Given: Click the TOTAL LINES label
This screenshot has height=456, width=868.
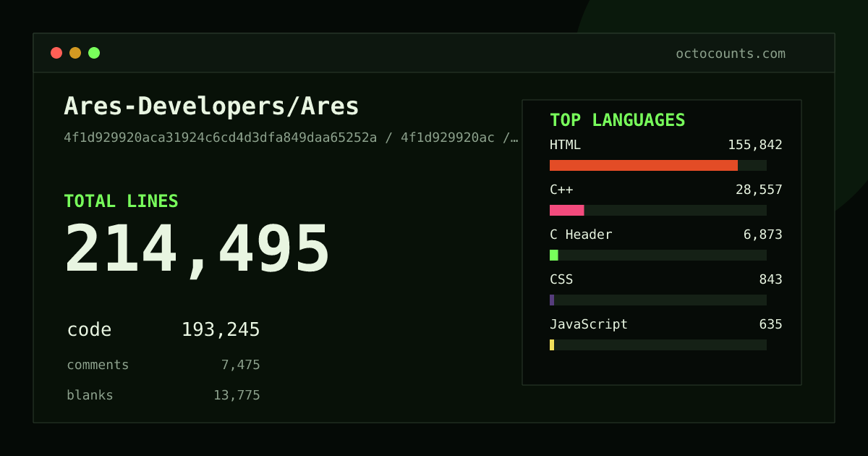Looking at the screenshot, I should pyautogui.click(x=121, y=201).
